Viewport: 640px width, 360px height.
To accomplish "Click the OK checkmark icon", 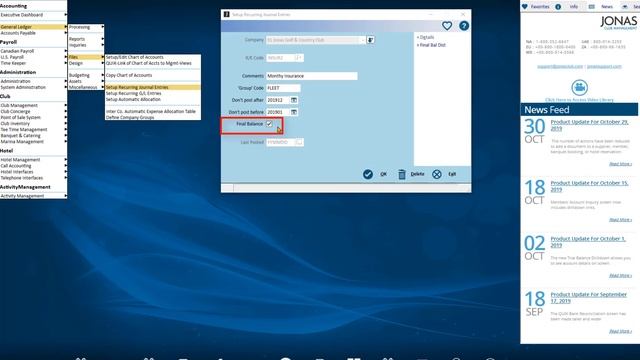I will [x=368, y=174].
